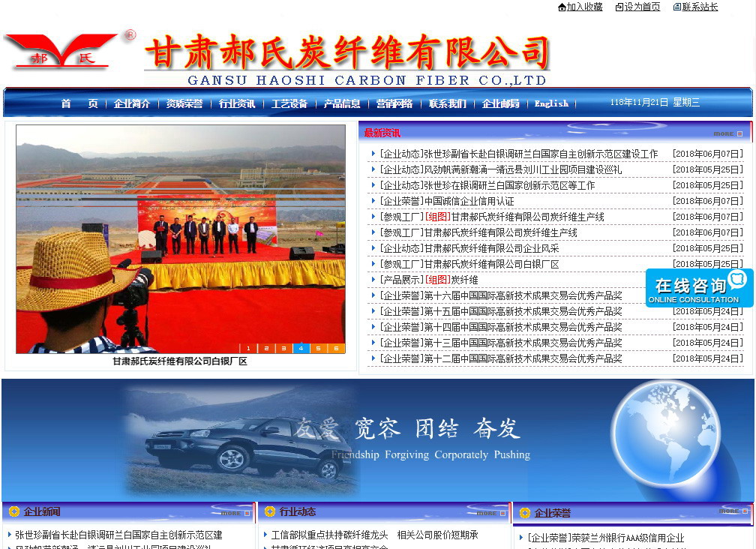Switch to the English version
Screen dimensions: 756x549
pos(551,103)
